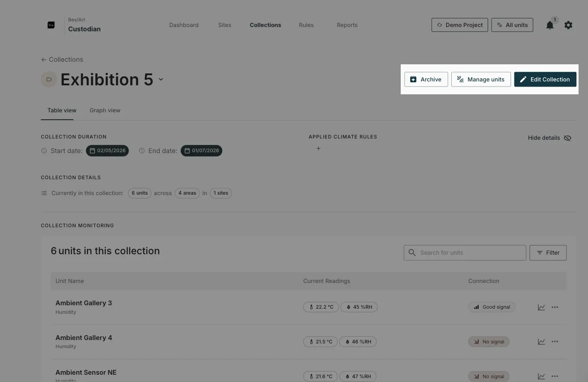Viewport: 588px width, 382px height.
Task: Click Good signal connection badge
Action: coord(492,307)
